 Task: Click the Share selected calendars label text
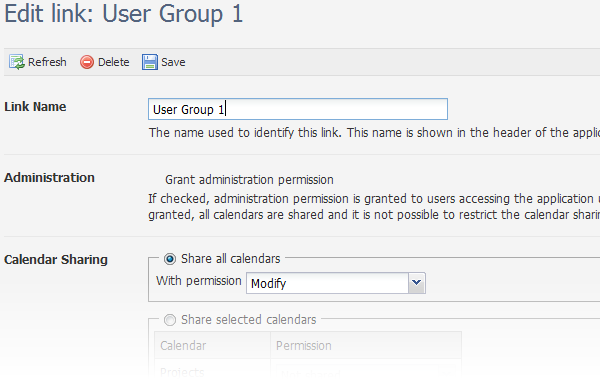point(249,320)
